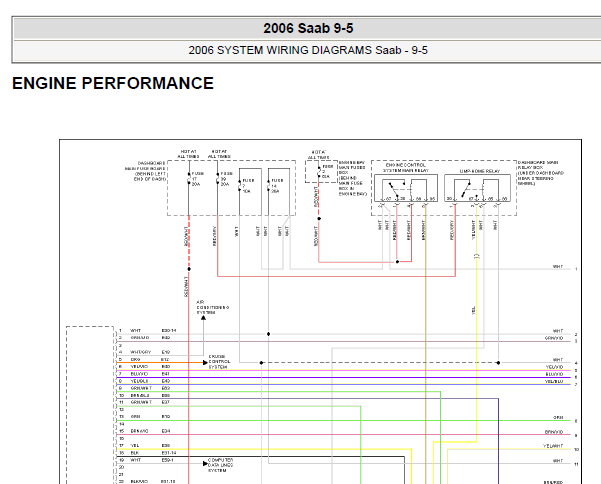This screenshot has height=484, width=601.
Task: Click connector row 7 "BLU/VIO" label
Action: coord(139,374)
